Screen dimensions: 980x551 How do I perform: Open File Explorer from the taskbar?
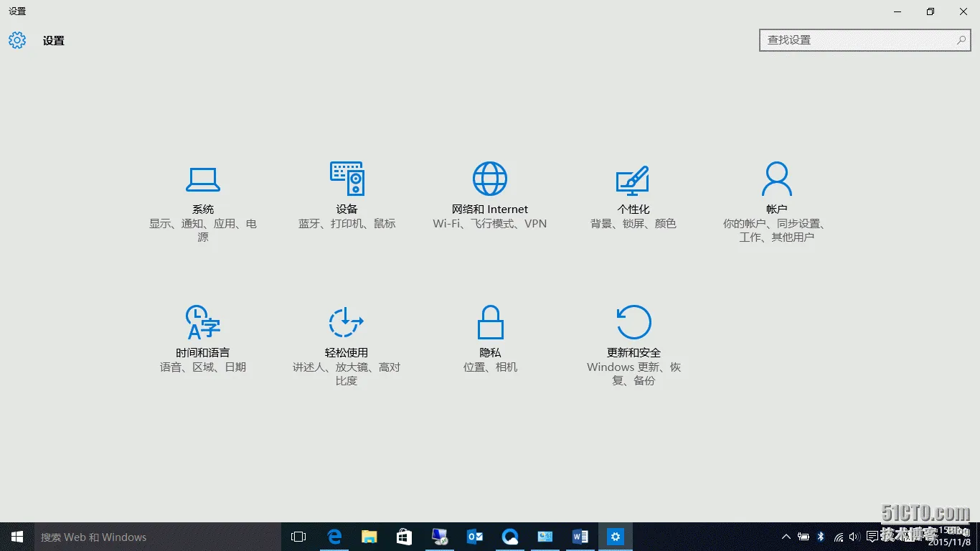[369, 537]
